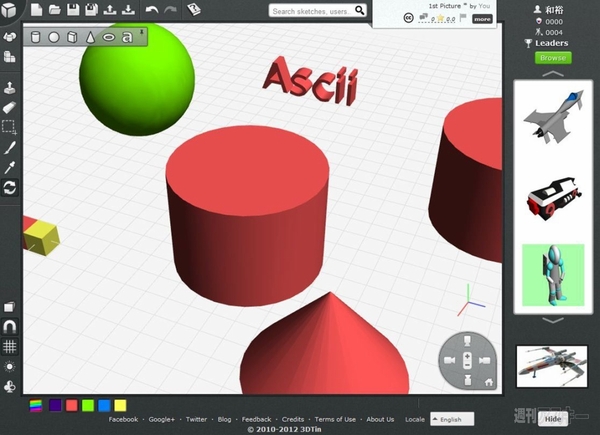Toggle the magnet snap option

pyautogui.click(x=10, y=327)
